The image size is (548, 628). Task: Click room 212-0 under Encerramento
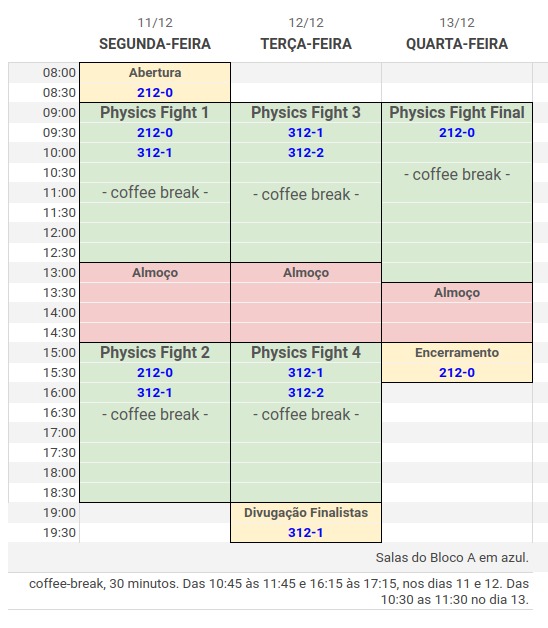(x=457, y=372)
